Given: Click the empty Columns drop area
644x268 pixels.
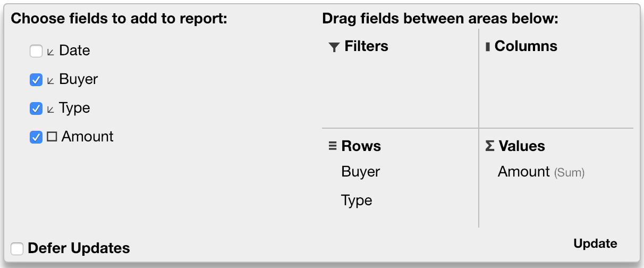Looking at the screenshot, I should (556, 90).
